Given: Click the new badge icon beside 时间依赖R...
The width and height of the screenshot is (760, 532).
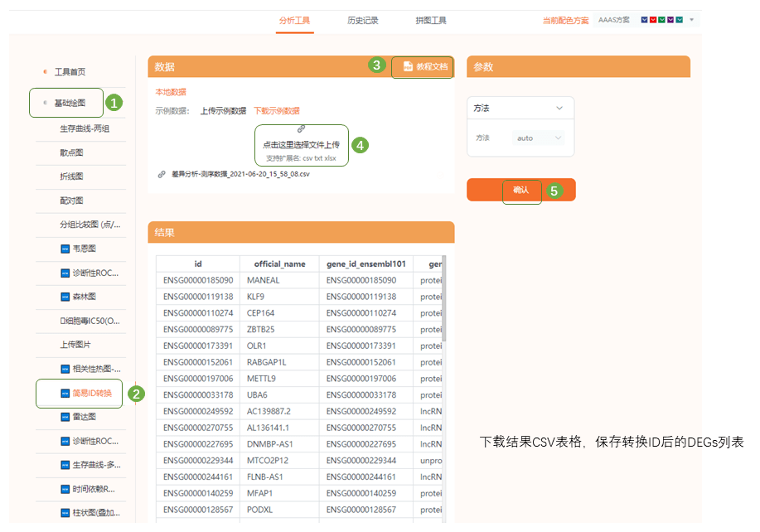Looking at the screenshot, I should point(65,489).
